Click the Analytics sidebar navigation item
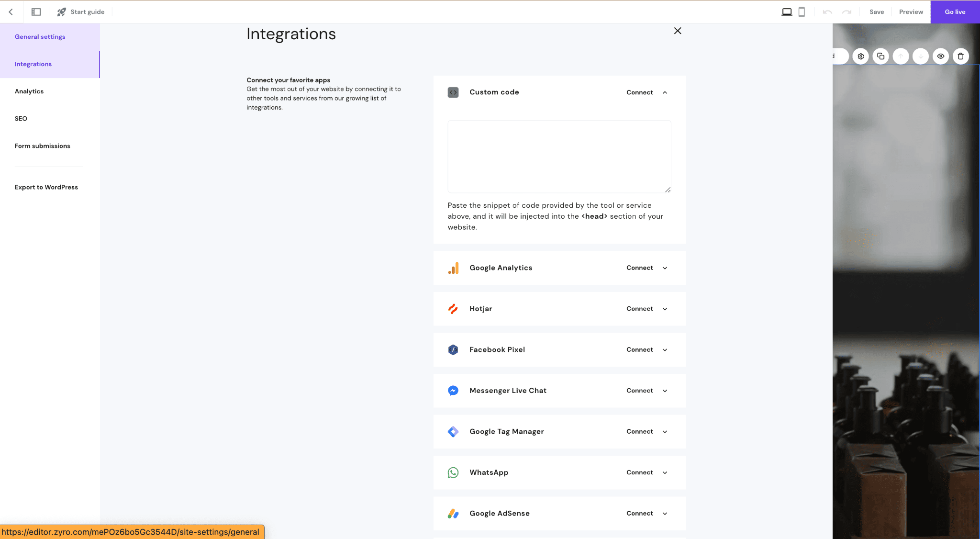Image resolution: width=980 pixels, height=539 pixels. pos(29,91)
